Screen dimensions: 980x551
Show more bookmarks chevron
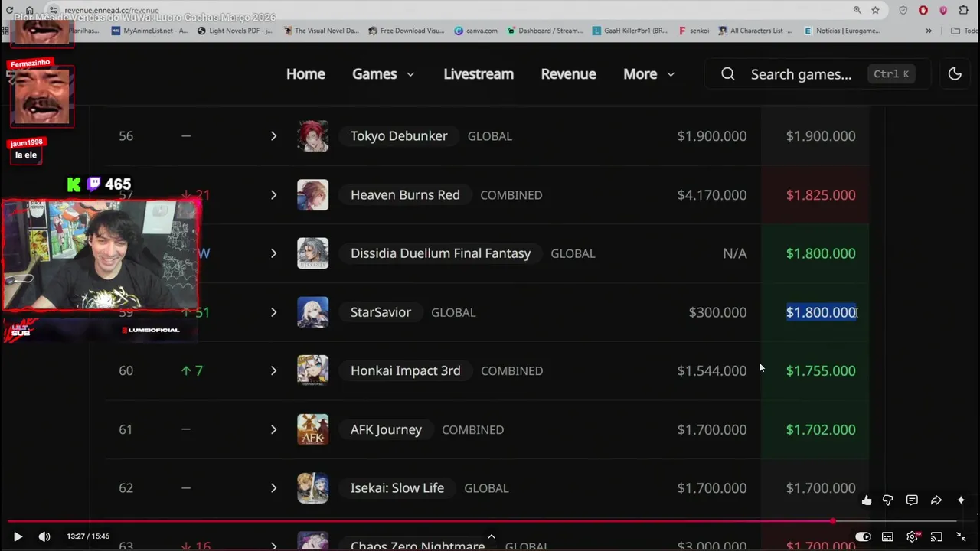tap(929, 31)
